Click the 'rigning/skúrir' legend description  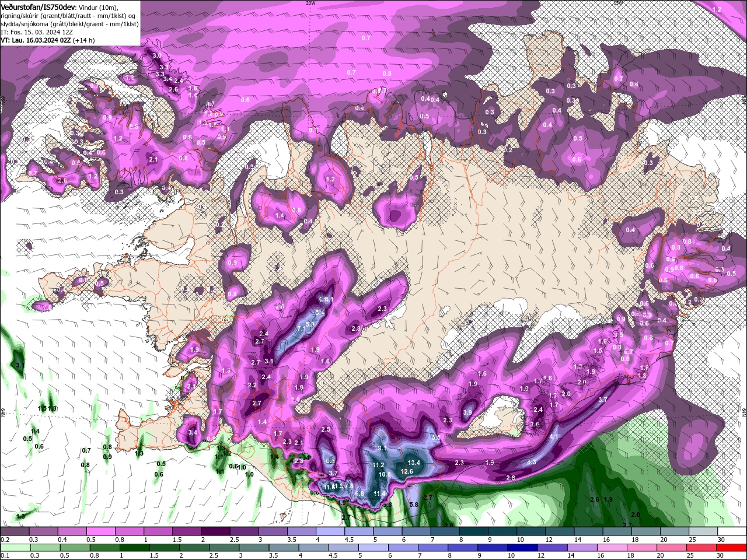tap(19, 16)
